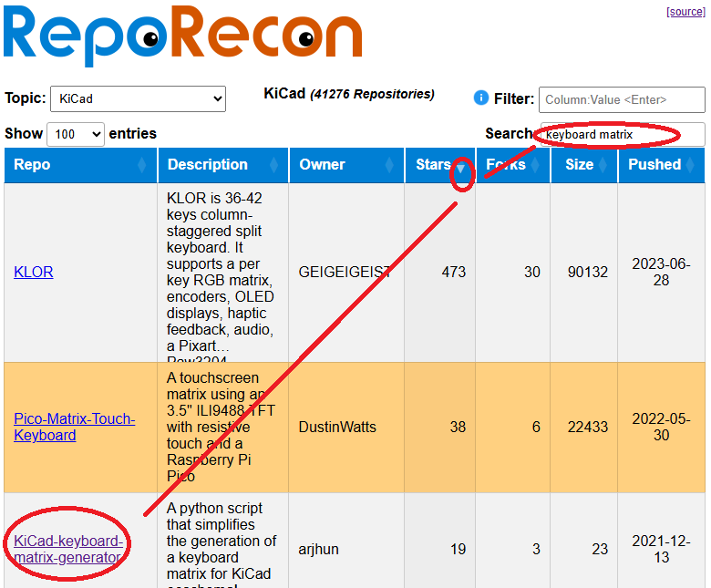Click the Filter Column:Value input field

[x=622, y=99]
